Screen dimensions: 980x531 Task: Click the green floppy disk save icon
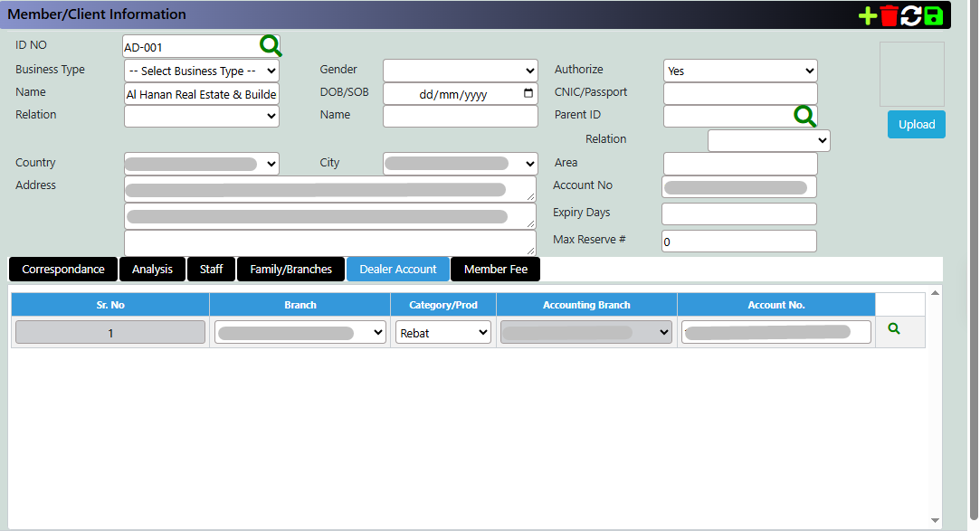tap(933, 15)
